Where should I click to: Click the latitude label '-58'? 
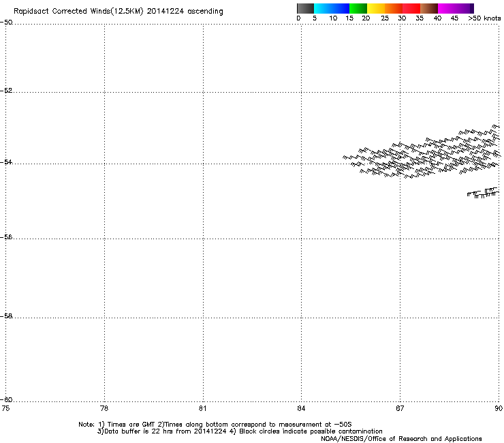click(6, 316)
